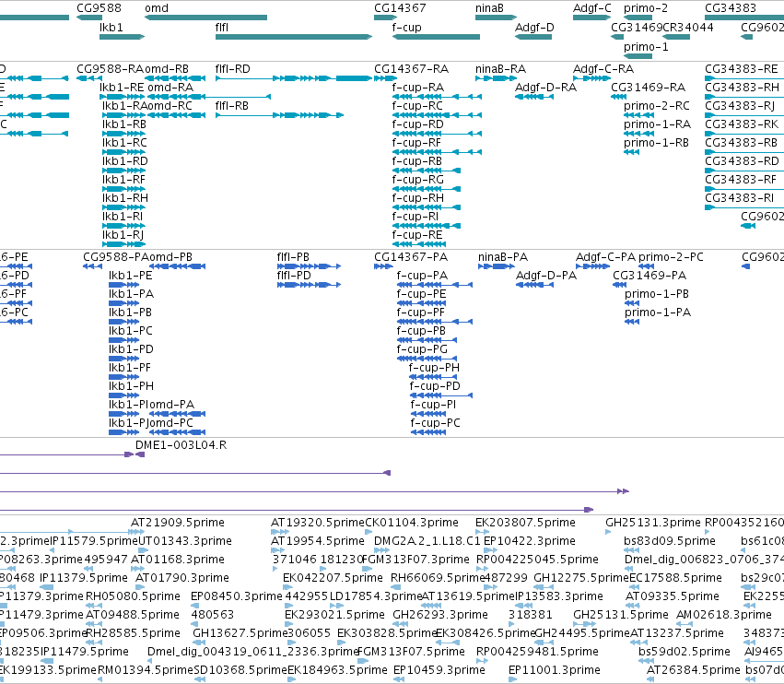Select the CG14367-PA protein label

pos(411,256)
